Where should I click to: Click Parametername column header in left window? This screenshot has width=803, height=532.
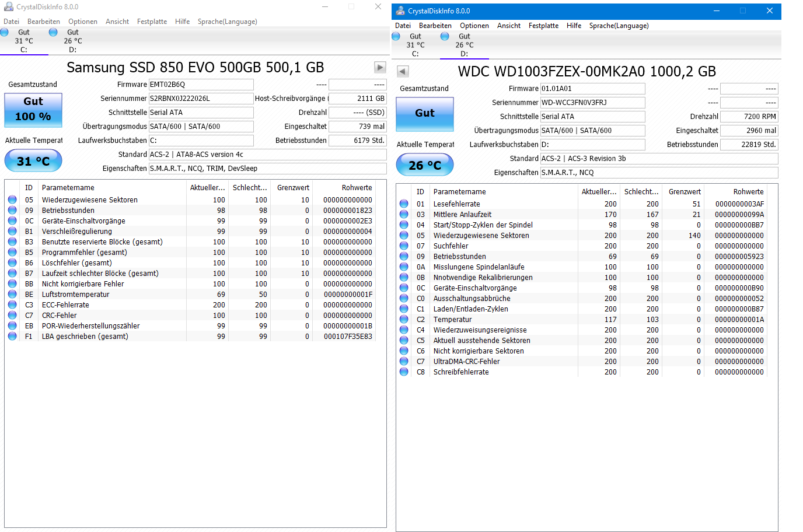coord(113,188)
